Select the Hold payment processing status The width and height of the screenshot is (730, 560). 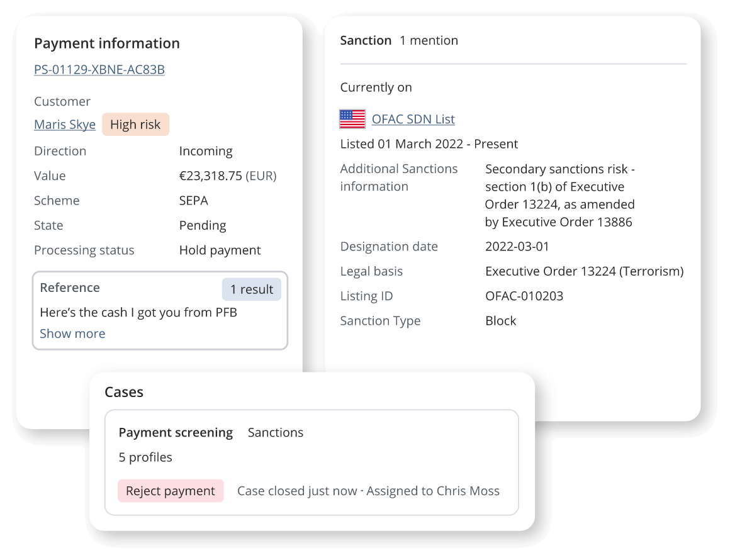coord(220,250)
